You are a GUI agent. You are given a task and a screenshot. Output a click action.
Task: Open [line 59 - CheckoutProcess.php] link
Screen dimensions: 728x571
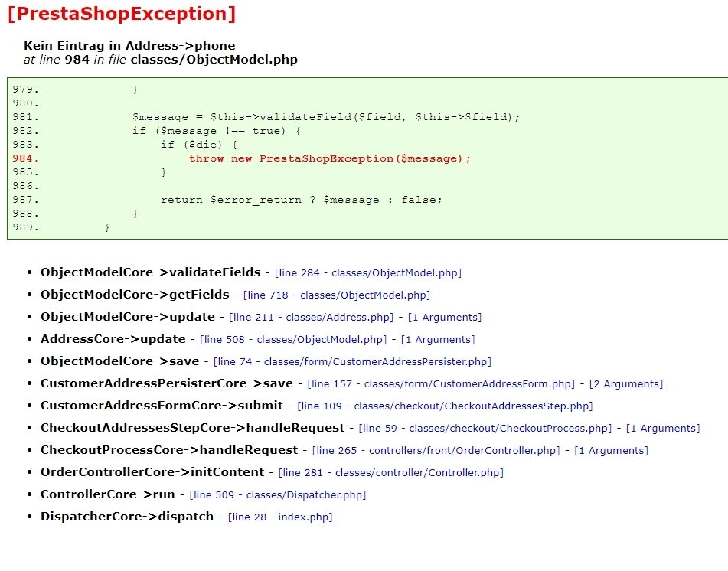(485, 429)
